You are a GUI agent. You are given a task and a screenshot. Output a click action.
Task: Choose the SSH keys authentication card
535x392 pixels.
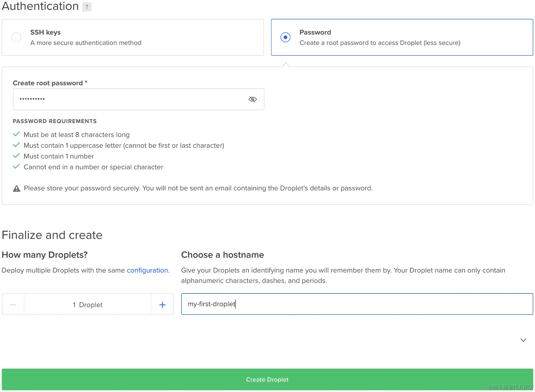click(133, 37)
